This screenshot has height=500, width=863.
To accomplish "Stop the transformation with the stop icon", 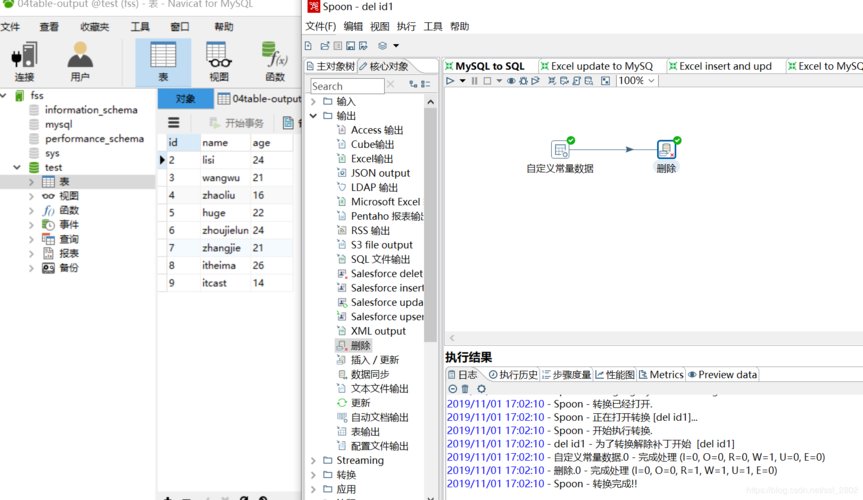I will 487,81.
